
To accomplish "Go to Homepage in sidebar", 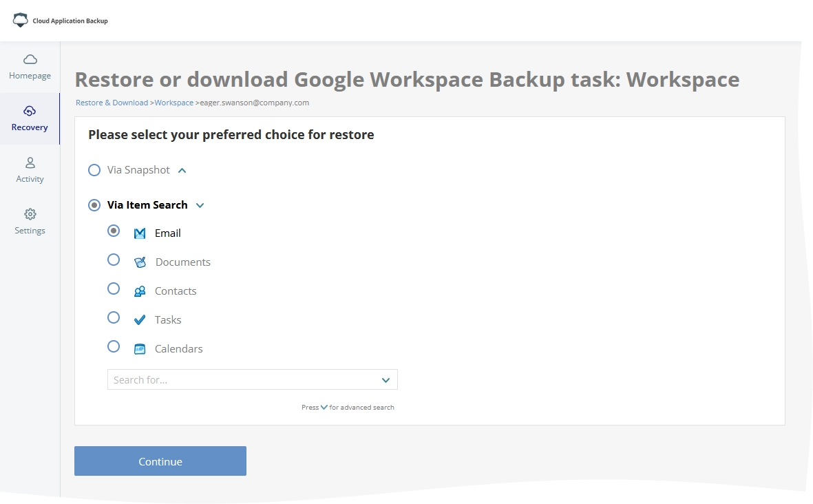I will [x=30, y=67].
